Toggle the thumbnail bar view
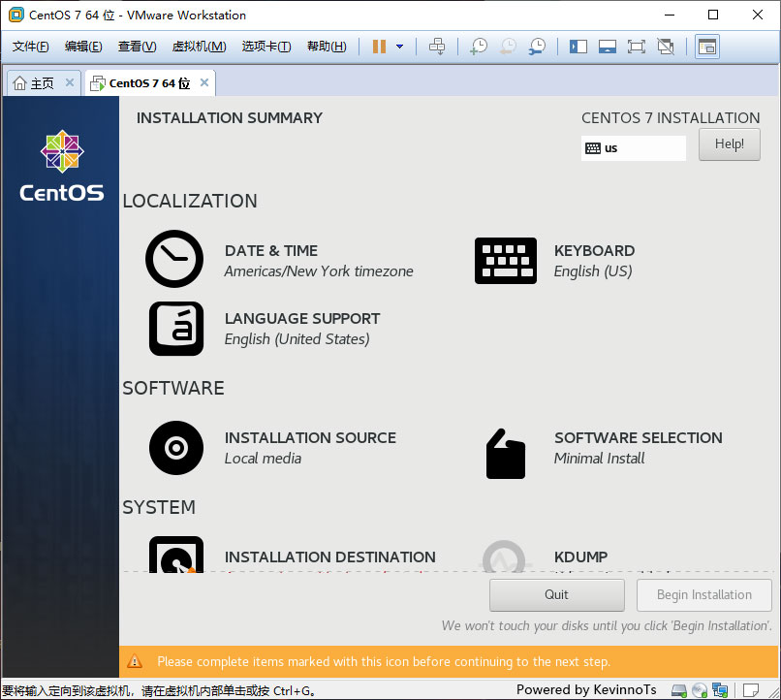 click(608, 47)
